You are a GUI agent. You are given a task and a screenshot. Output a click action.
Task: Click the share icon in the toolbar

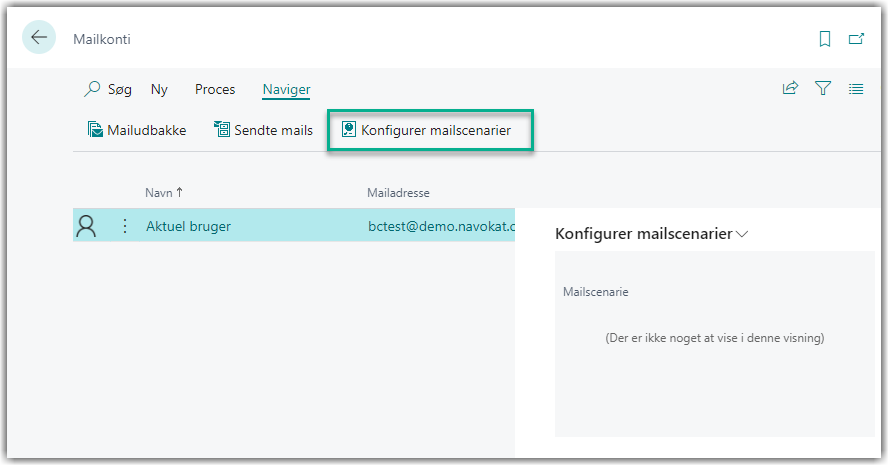790,89
